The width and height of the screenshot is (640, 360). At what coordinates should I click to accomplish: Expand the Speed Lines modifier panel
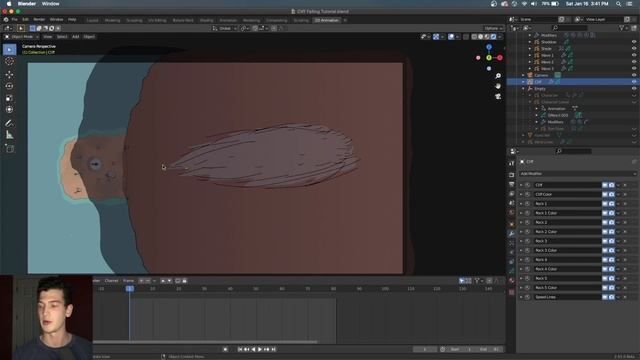coord(521,297)
